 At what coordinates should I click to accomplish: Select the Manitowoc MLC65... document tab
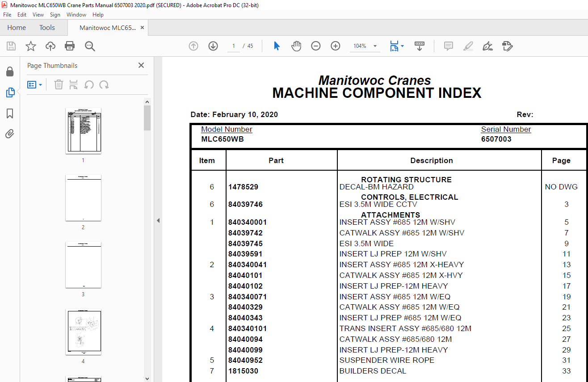click(107, 28)
